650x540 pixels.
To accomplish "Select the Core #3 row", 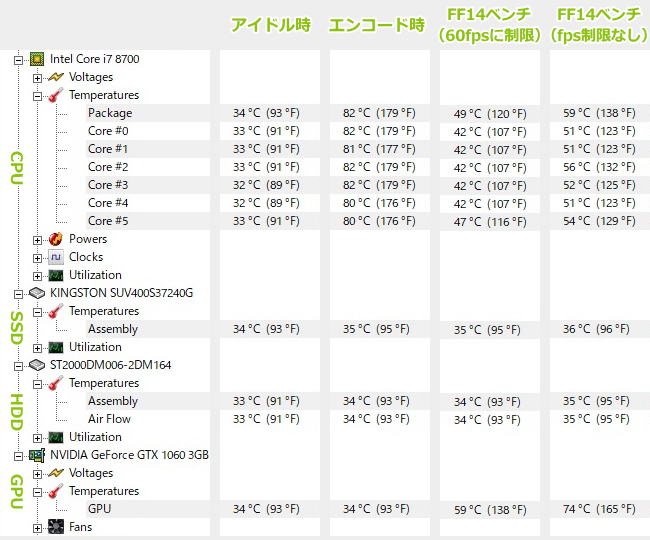I will [x=148, y=185].
